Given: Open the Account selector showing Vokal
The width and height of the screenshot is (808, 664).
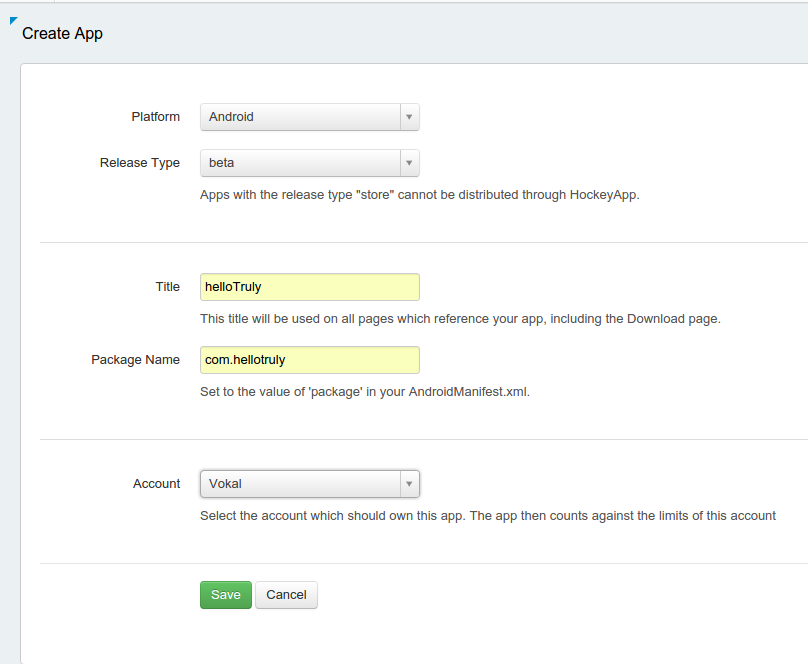Looking at the screenshot, I should [310, 484].
